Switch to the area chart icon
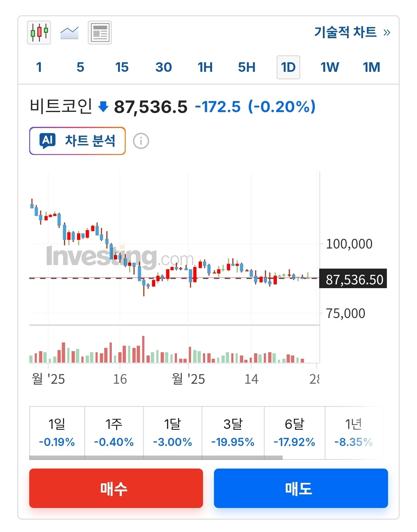The width and height of the screenshot is (417, 532). 69,32
